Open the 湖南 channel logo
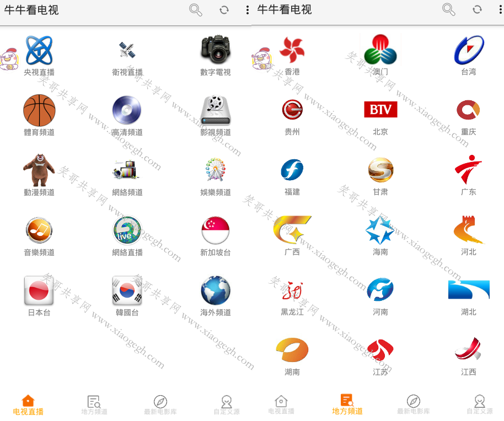 tap(292, 350)
